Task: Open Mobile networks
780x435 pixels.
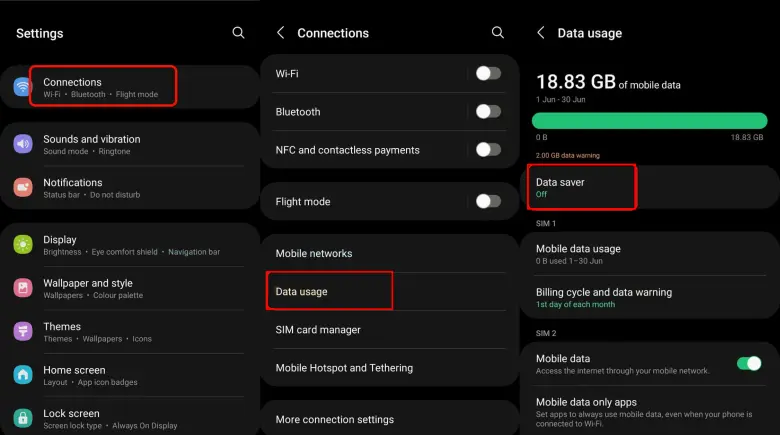Action: pos(390,253)
